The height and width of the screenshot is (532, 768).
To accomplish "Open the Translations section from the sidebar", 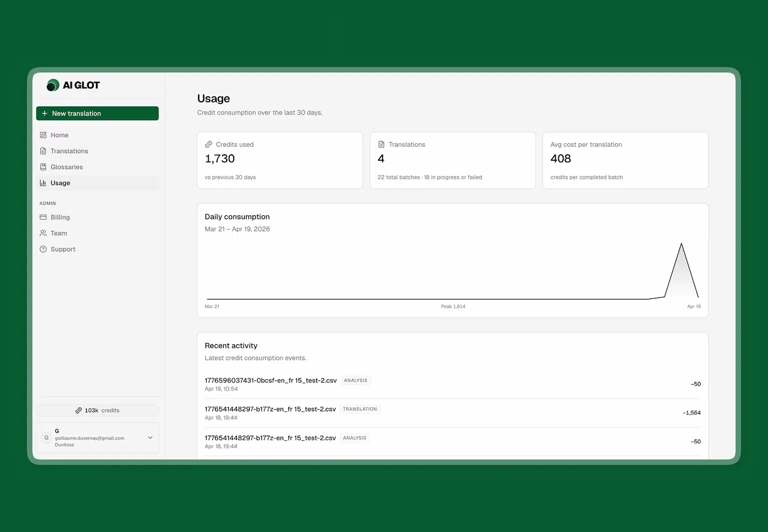I will (x=69, y=151).
